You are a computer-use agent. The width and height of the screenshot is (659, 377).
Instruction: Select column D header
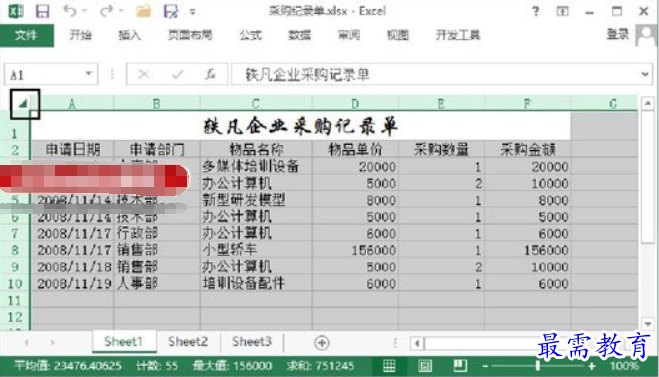click(355, 103)
